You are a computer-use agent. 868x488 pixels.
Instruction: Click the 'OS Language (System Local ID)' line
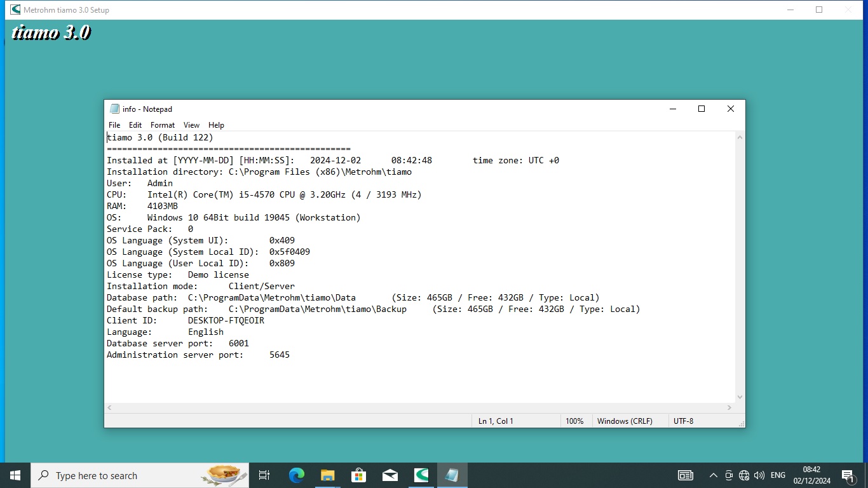(208, 252)
